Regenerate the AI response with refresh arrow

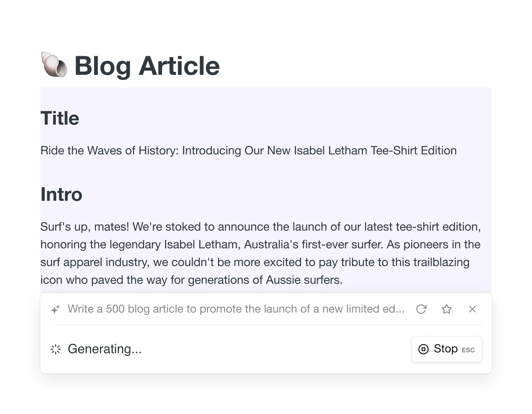coord(422,309)
